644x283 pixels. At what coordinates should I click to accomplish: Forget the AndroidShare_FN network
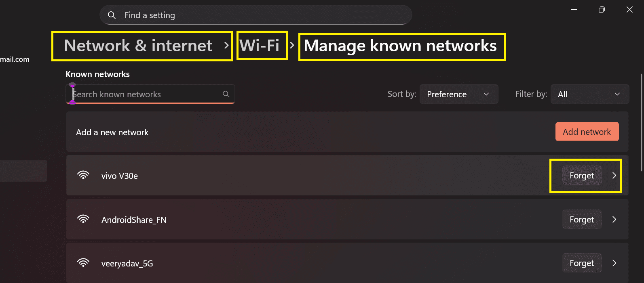tap(581, 219)
